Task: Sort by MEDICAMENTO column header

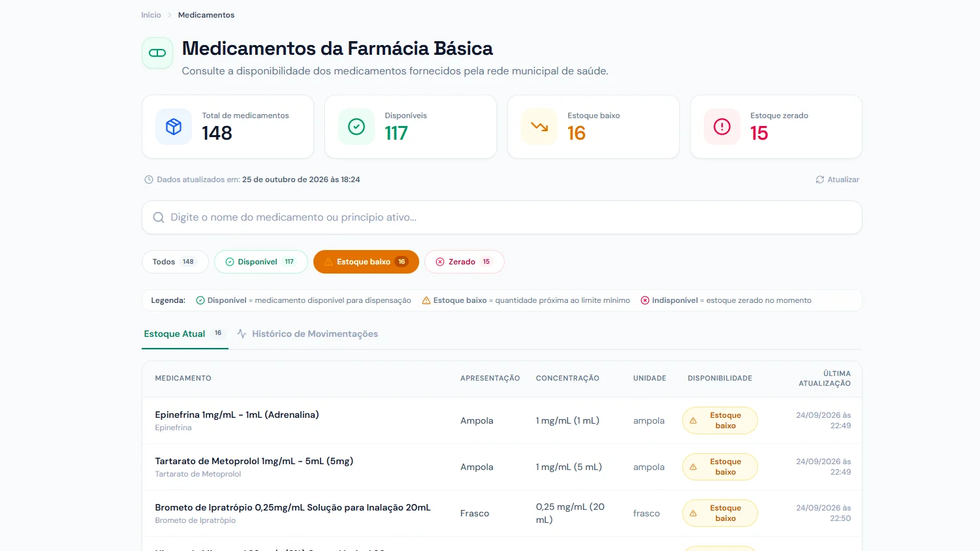Action: [183, 378]
